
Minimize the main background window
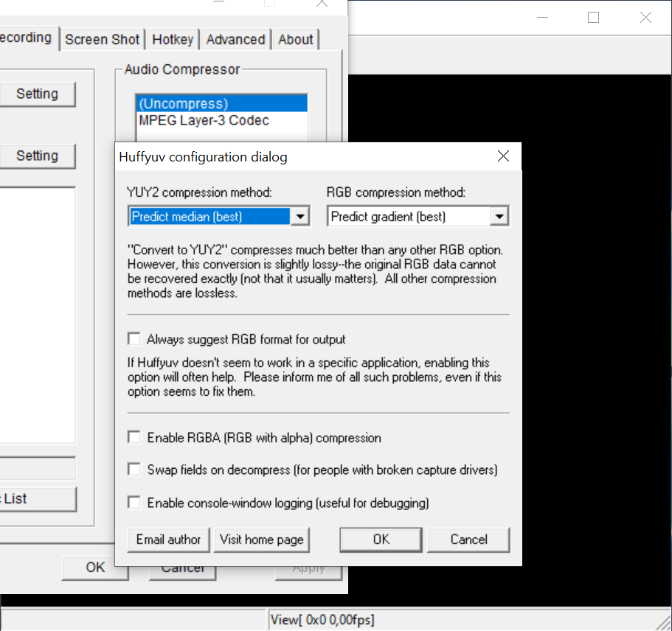543,18
